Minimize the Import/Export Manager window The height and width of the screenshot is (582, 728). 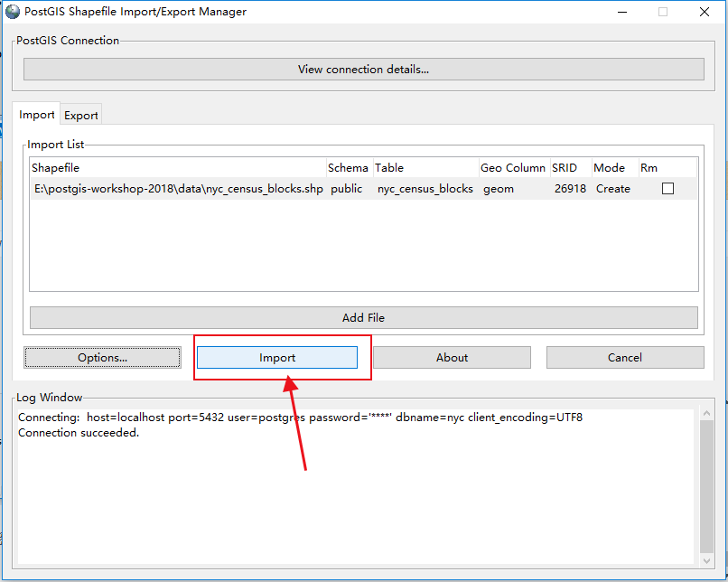[622, 12]
